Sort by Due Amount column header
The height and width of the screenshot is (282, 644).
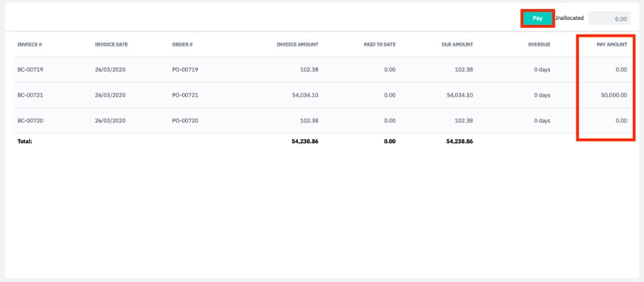457,44
